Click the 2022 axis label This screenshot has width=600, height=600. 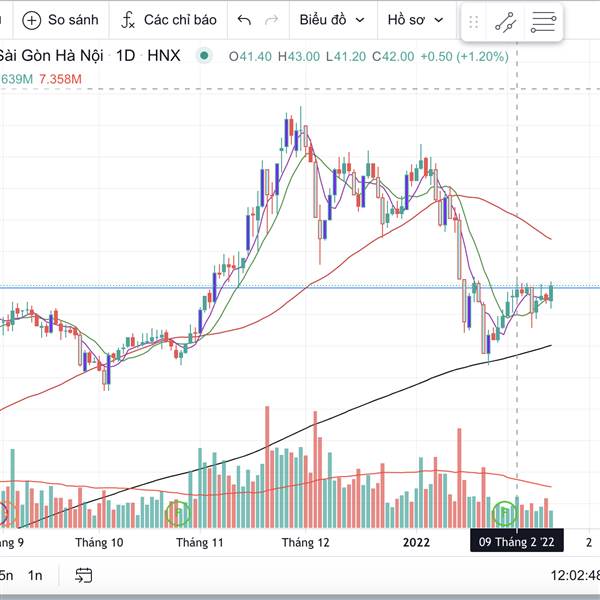[x=416, y=543]
